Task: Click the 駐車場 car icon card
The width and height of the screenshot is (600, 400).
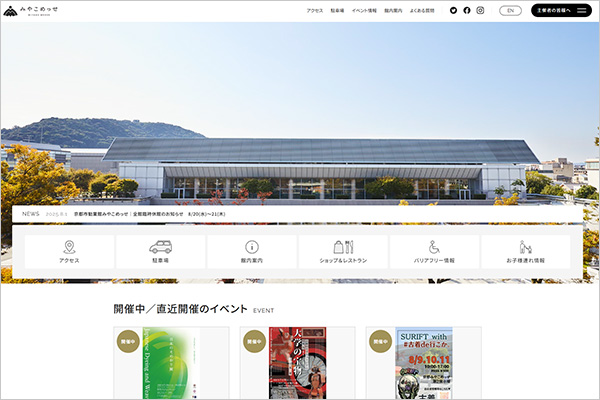Action: point(160,251)
